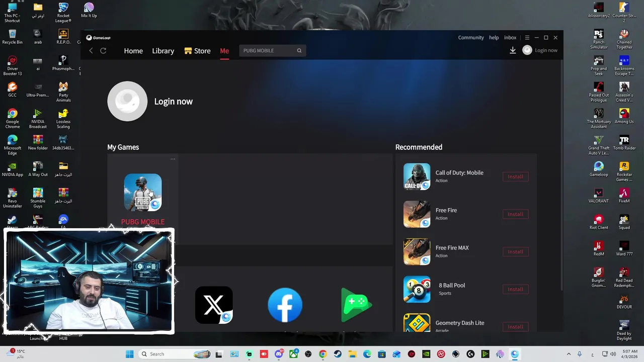644x362 pixels.
Task: Install Call of Duty: Mobile
Action: click(515, 176)
